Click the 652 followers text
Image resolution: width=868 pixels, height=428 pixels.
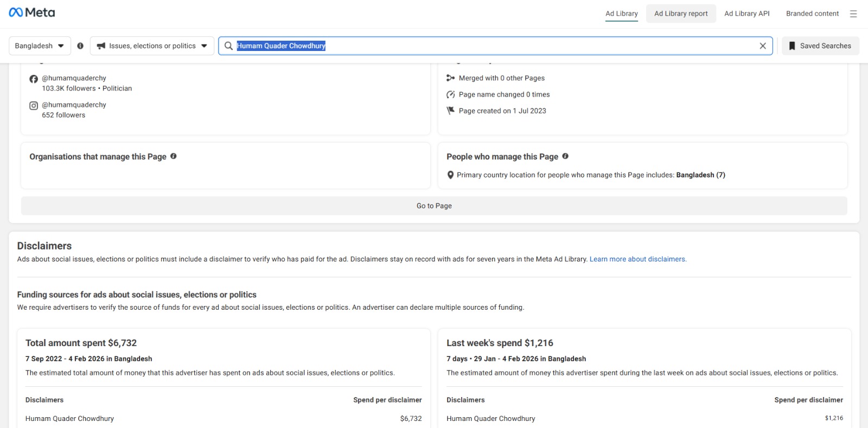(x=63, y=115)
